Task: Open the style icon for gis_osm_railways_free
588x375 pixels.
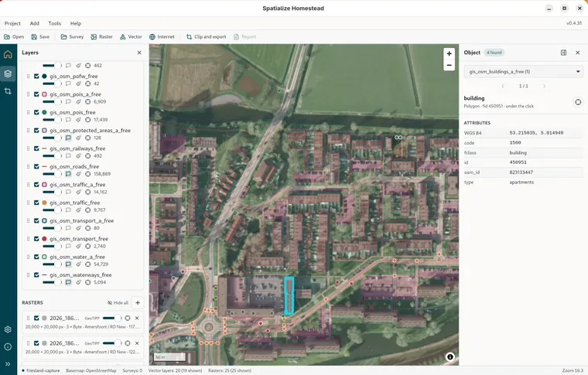Action: tap(78, 156)
